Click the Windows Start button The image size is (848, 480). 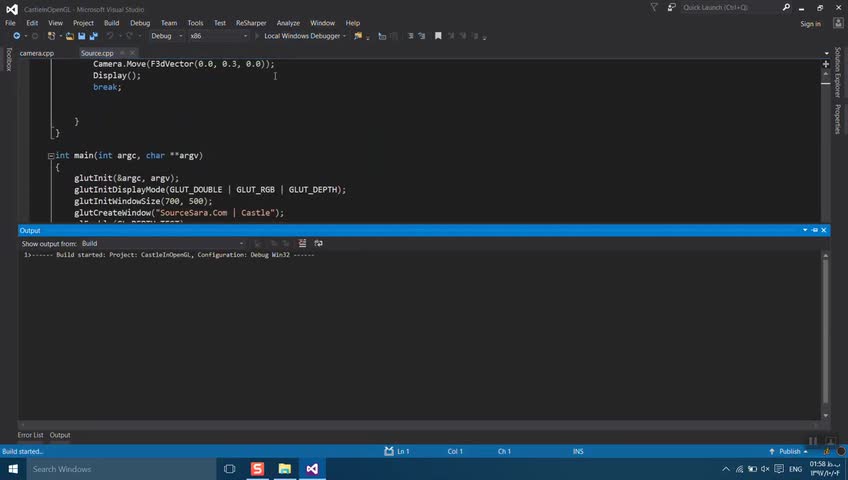coord(13,469)
